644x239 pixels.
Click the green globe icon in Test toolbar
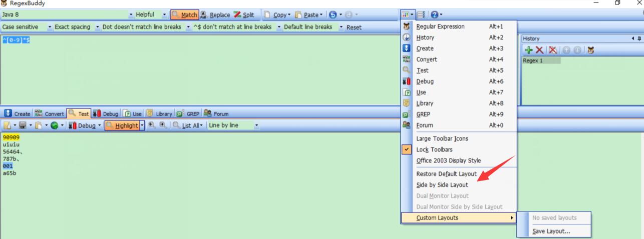pos(54,125)
